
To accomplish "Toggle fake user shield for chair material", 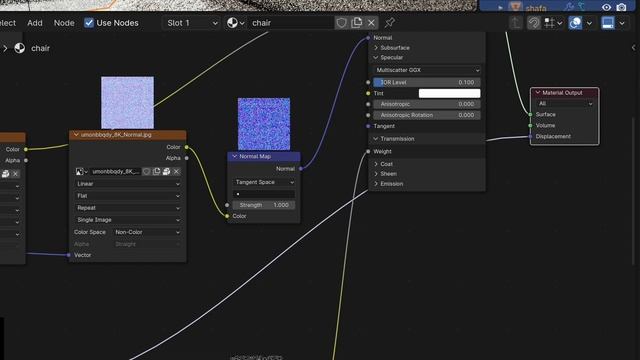I will (341, 23).
